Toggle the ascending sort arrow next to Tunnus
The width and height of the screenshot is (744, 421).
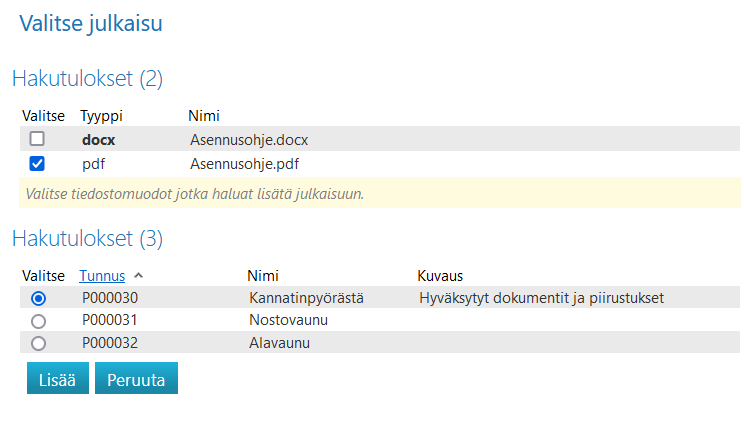pyautogui.click(x=139, y=275)
